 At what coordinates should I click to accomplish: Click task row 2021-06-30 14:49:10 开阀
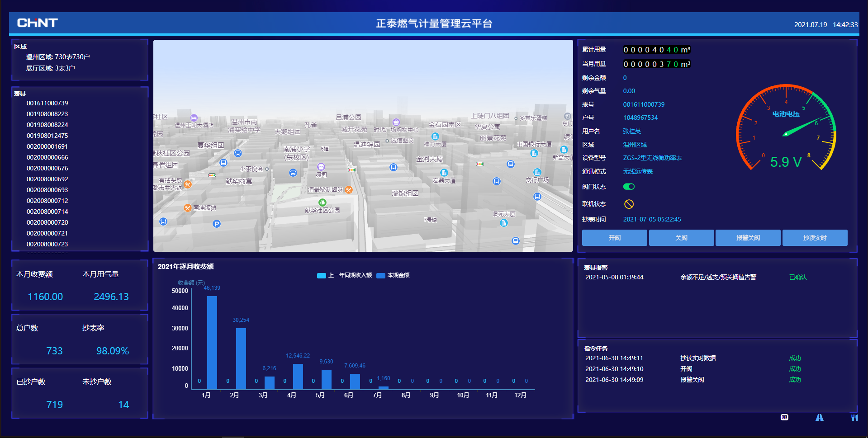(717, 369)
